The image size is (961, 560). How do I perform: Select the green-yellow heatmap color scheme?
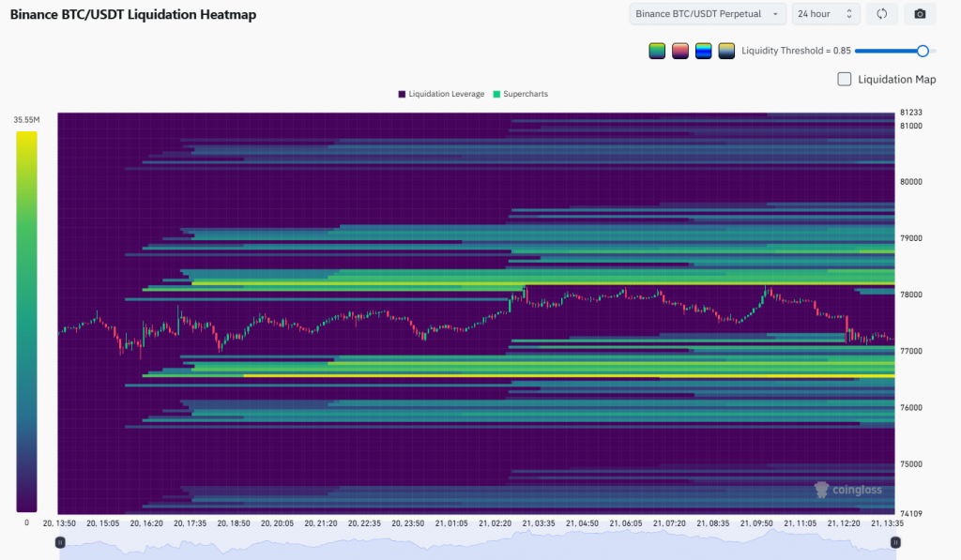pos(657,51)
